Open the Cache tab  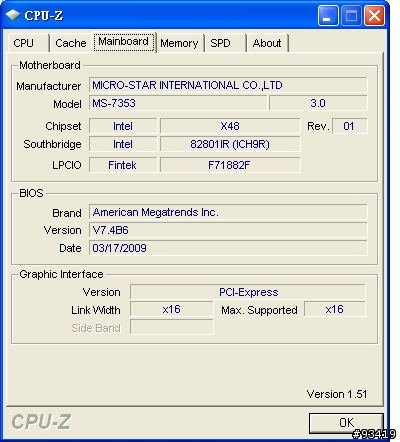pos(71,43)
